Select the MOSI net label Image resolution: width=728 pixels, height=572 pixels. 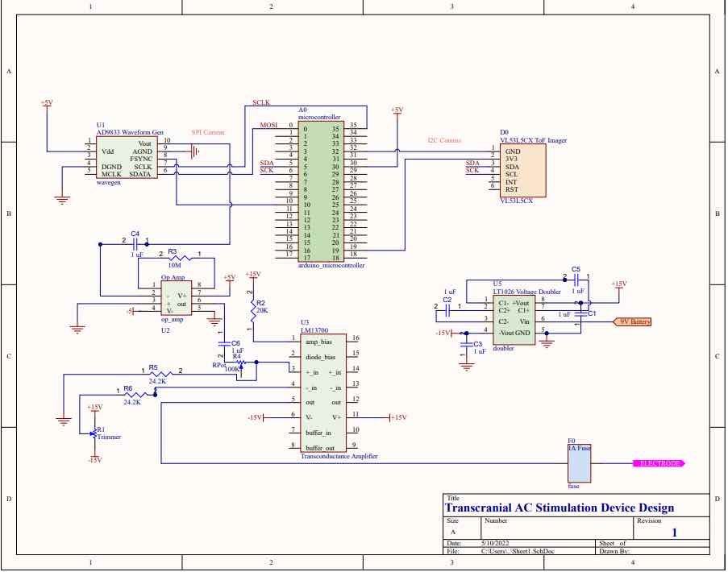click(x=268, y=125)
